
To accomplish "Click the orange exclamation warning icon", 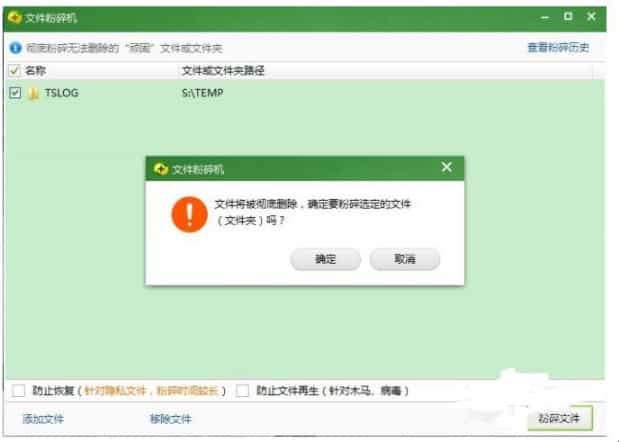I will (x=188, y=213).
